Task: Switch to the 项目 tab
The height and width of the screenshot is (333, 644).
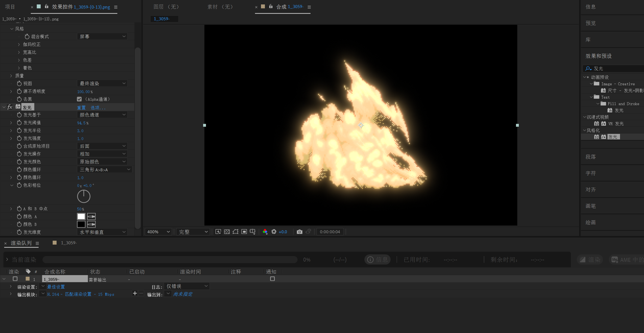Action: click(x=10, y=7)
